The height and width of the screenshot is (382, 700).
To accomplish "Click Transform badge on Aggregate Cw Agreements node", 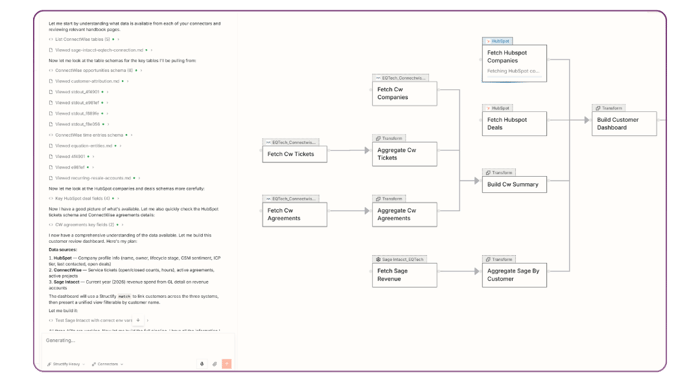I will point(389,199).
